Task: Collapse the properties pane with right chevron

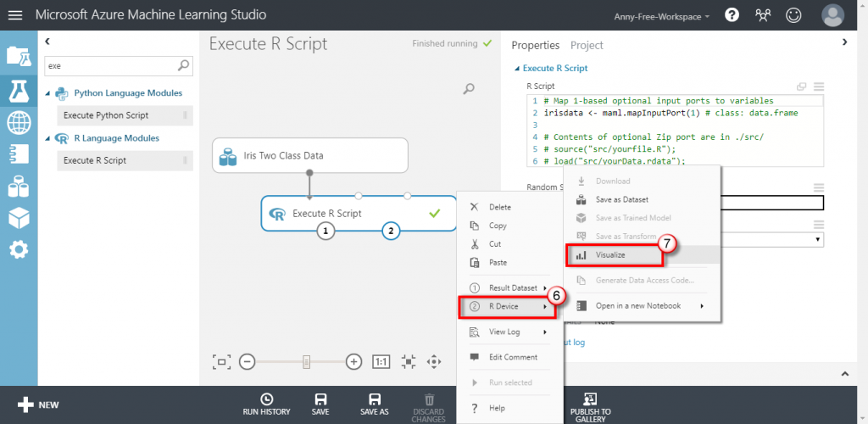Action: pyautogui.click(x=845, y=42)
